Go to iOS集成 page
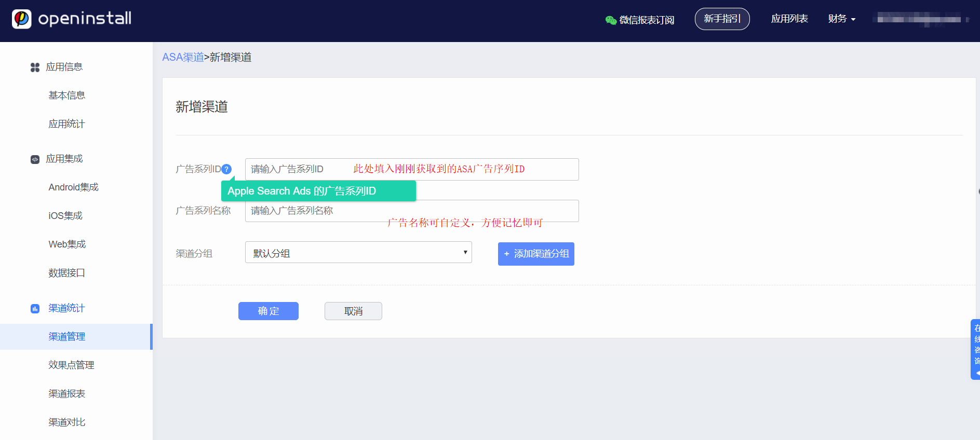This screenshot has width=980, height=440. pos(65,216)
